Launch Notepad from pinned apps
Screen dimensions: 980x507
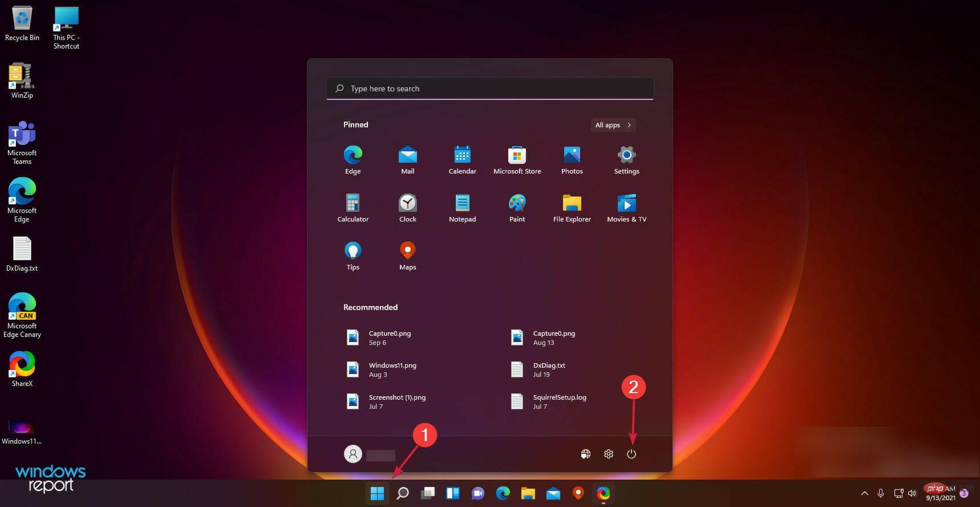pos(462,208)
